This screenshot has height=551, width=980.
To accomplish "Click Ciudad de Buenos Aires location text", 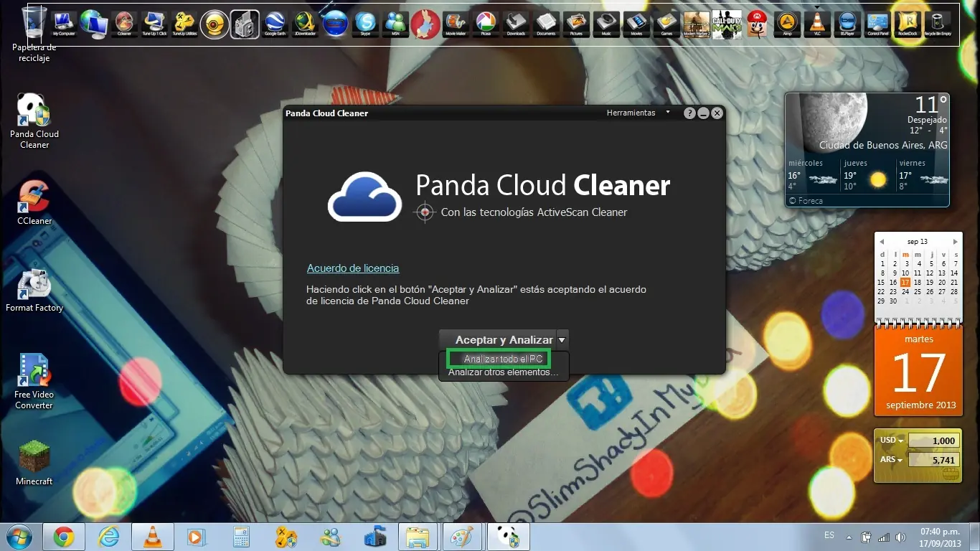I will pyautogui.click(x=883, y=145).
